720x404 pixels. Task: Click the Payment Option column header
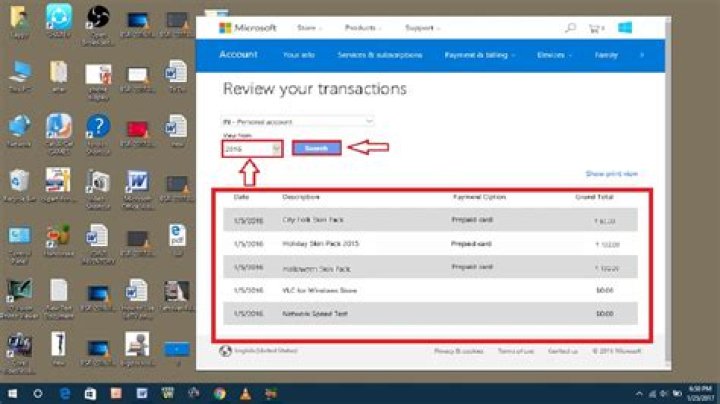479,196
